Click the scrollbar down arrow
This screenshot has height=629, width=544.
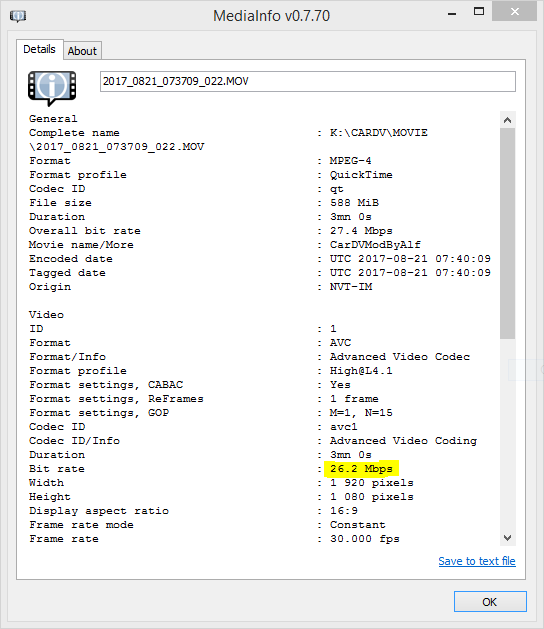507,538
